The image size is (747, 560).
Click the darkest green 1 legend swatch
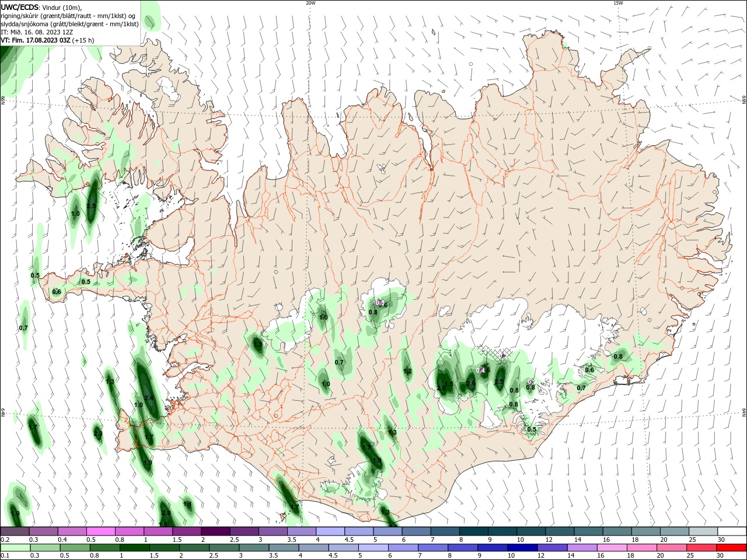134,548
